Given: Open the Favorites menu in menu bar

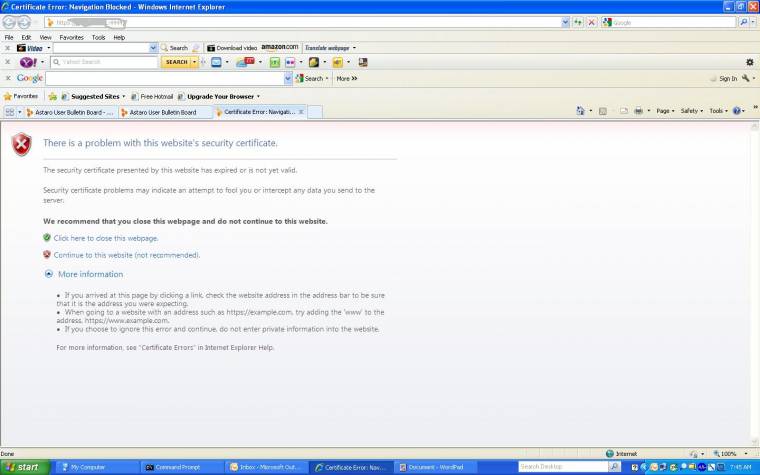Looking at the screenshot, I should (x=70, y=37).
